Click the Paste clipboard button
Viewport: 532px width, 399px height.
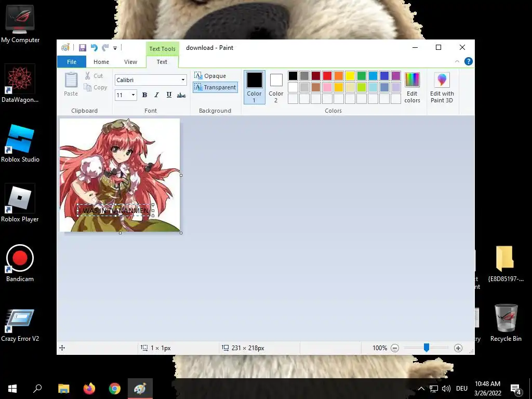click(71, 84)
